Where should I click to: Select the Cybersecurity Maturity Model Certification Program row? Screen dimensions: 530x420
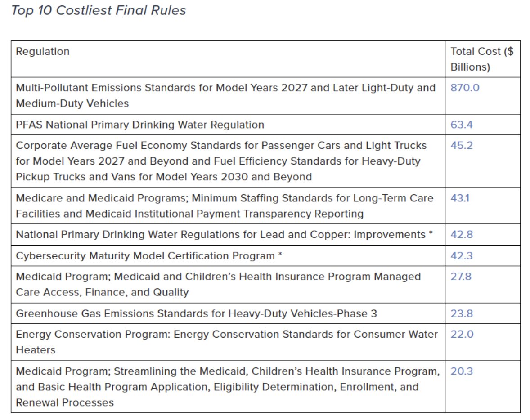coord(266,256)
